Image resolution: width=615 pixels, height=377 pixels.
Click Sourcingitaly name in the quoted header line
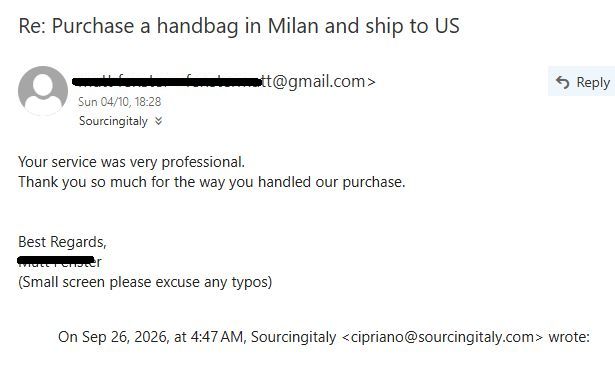(293, 337)
